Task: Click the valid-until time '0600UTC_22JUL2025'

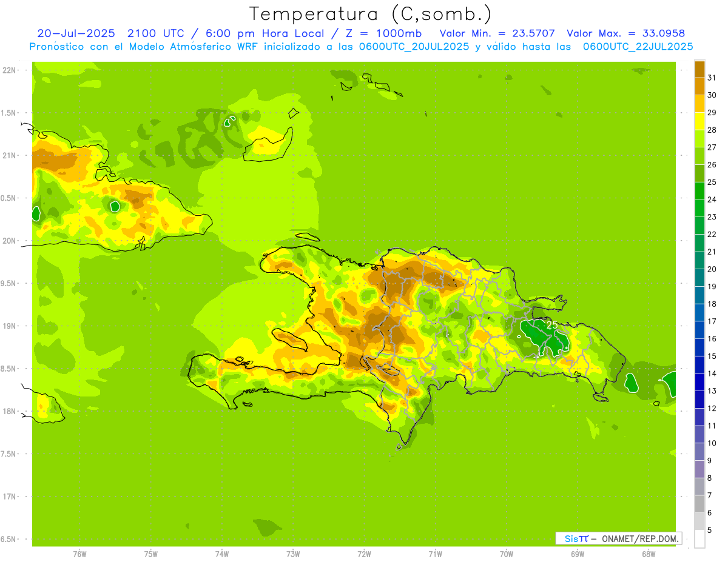Action: pyautogui.click(x=638, y=47)
